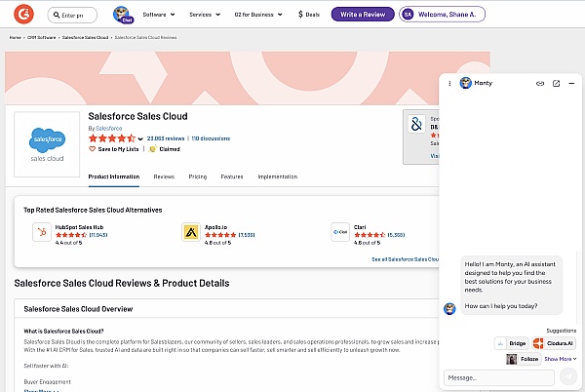This screenshot has height=392, width=585.
Task: Switch to the Product Information tab
Action: point(114,176)
